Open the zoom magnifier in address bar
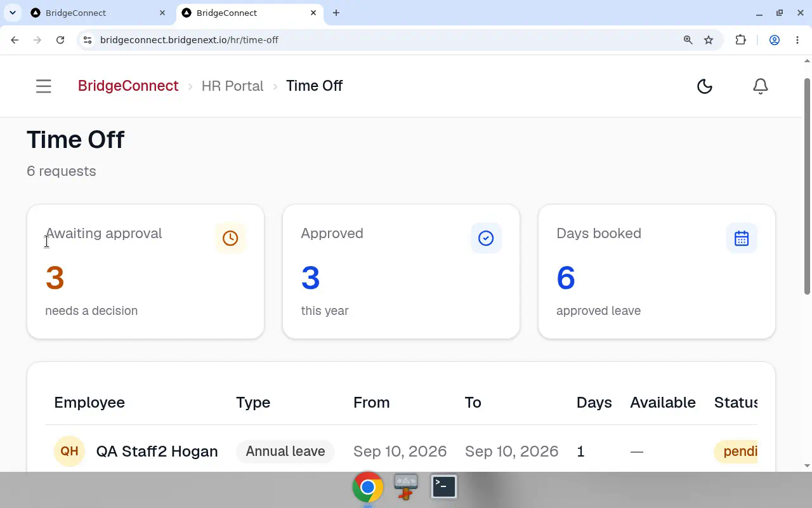Screen dimensions: 812x508 coord(688,40)
